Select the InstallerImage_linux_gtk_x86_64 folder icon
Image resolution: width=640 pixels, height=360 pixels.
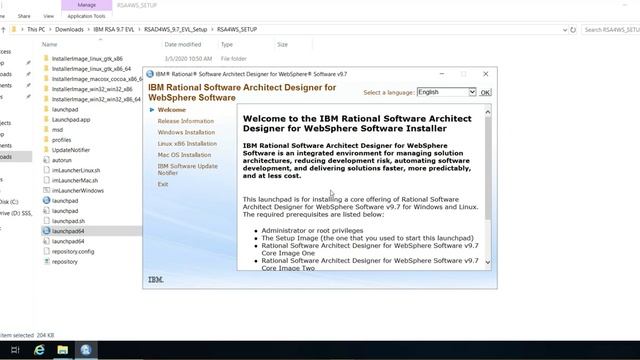tap(46, 69)
